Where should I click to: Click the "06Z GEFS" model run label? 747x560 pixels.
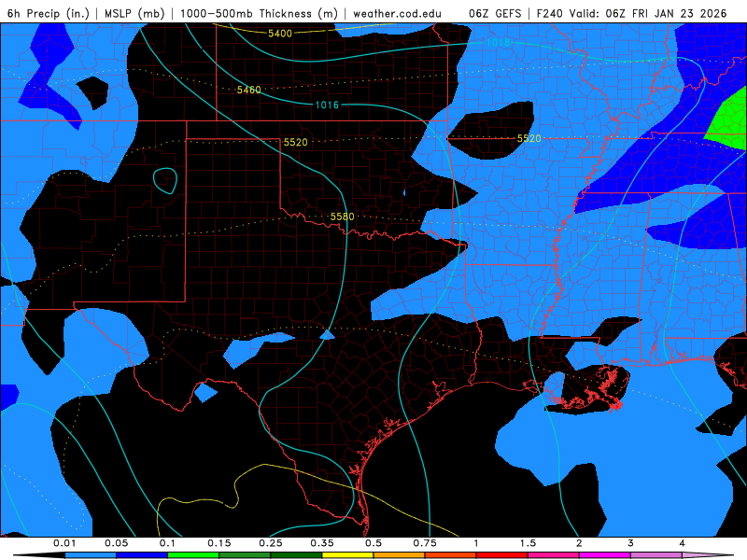(x=496, y=13)
